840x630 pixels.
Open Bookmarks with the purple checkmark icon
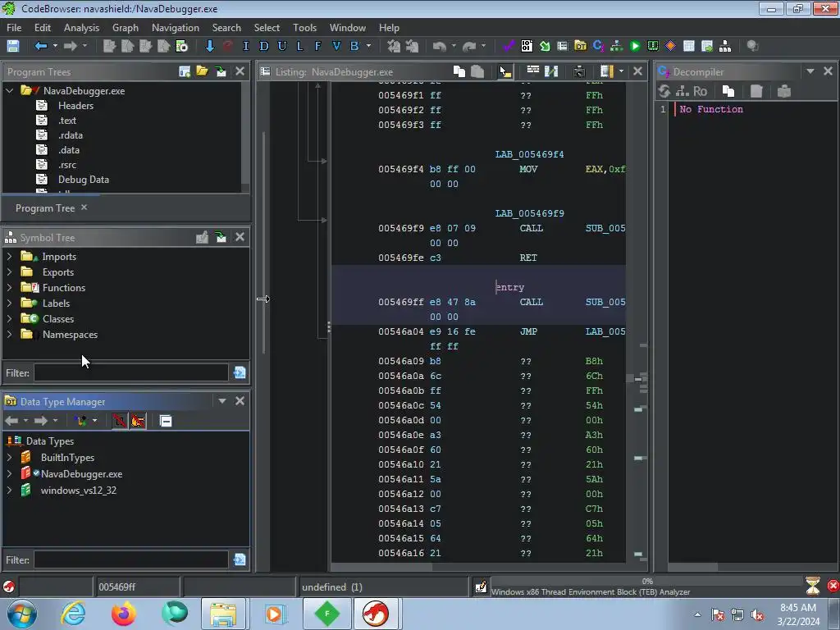click(509, 46)
